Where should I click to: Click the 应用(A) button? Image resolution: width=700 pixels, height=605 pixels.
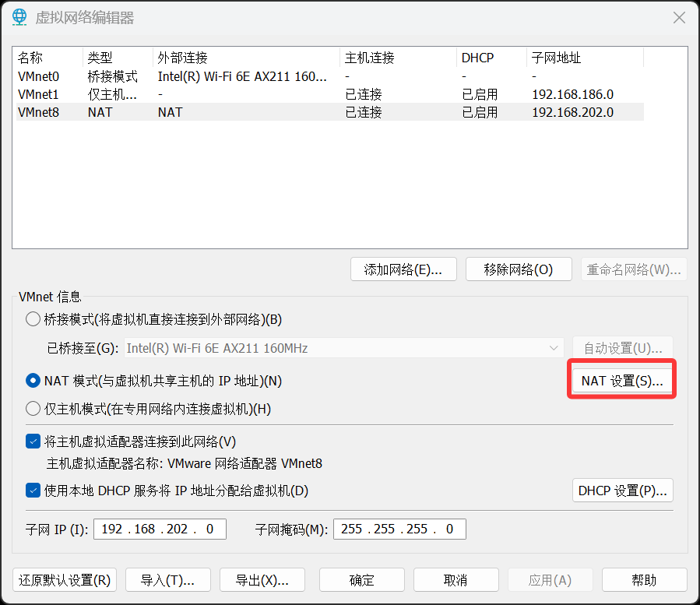pyautogui.click(x=551, y=580)
